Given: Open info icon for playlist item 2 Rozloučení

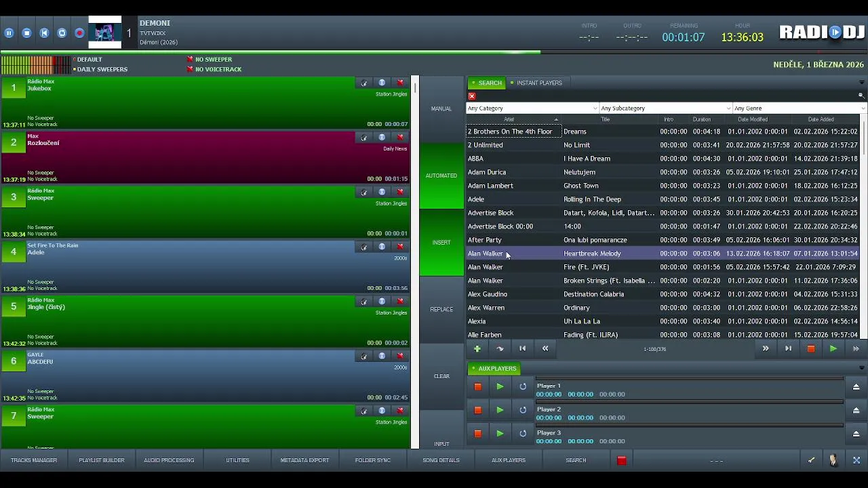Looking at the screenshot, I should 382,138.
